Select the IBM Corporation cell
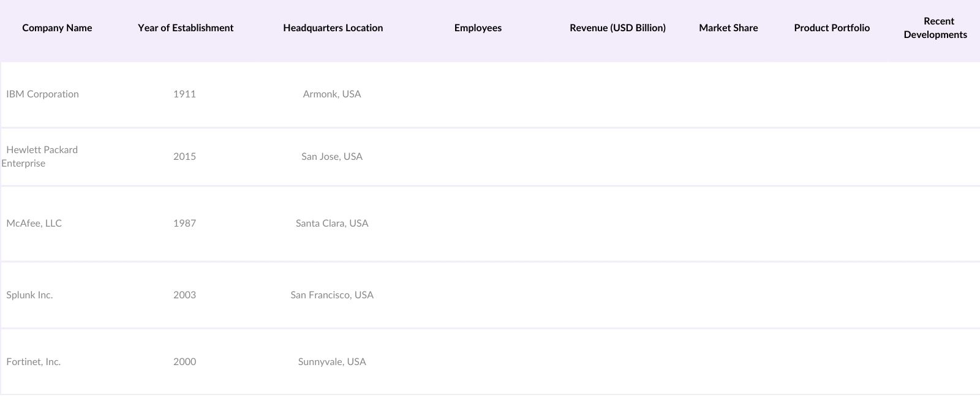Screen dimensions: 980x400 coord(43,94)
